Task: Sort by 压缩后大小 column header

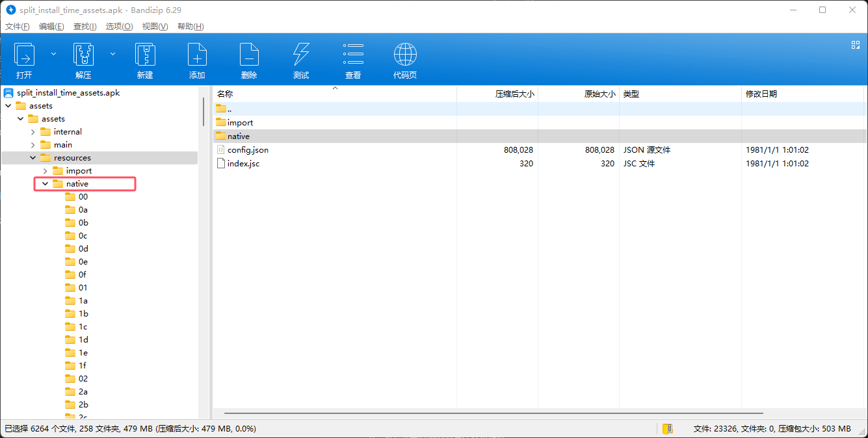Action: (497, 94)
